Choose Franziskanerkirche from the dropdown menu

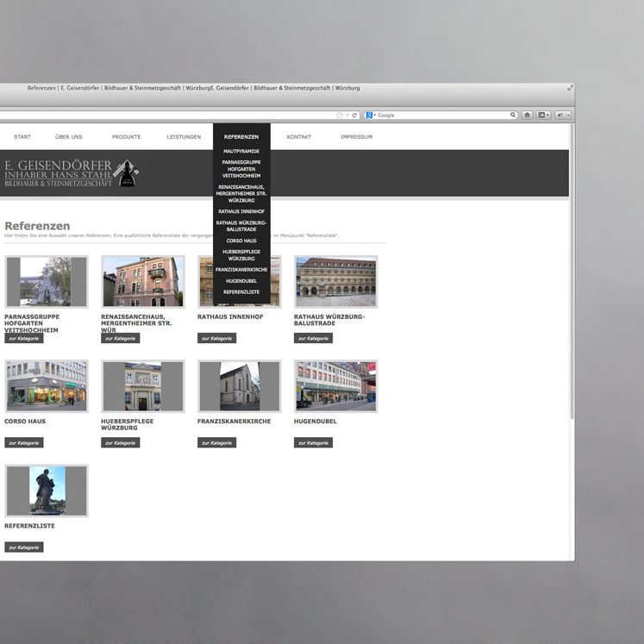pos(241,270)
